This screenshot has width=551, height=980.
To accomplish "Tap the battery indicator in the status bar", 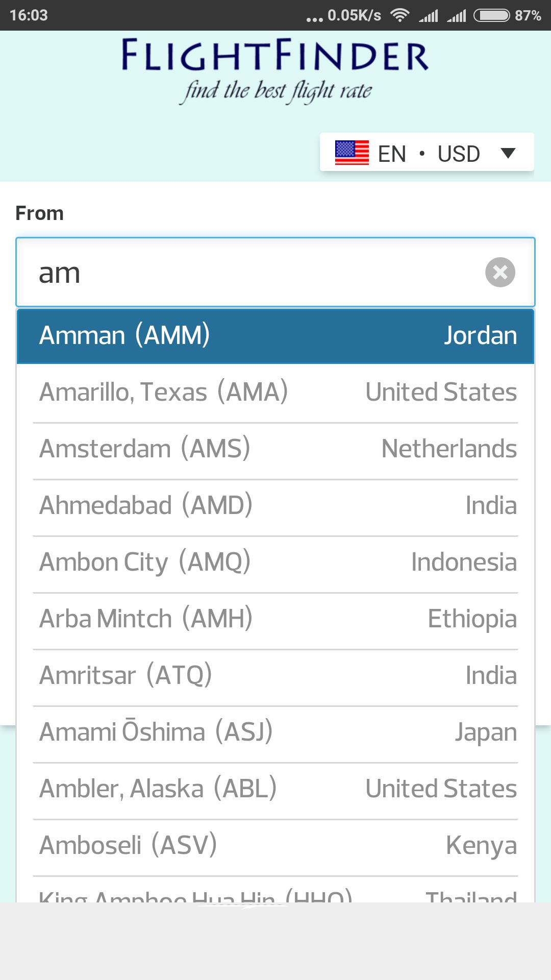I will (492, 15).
